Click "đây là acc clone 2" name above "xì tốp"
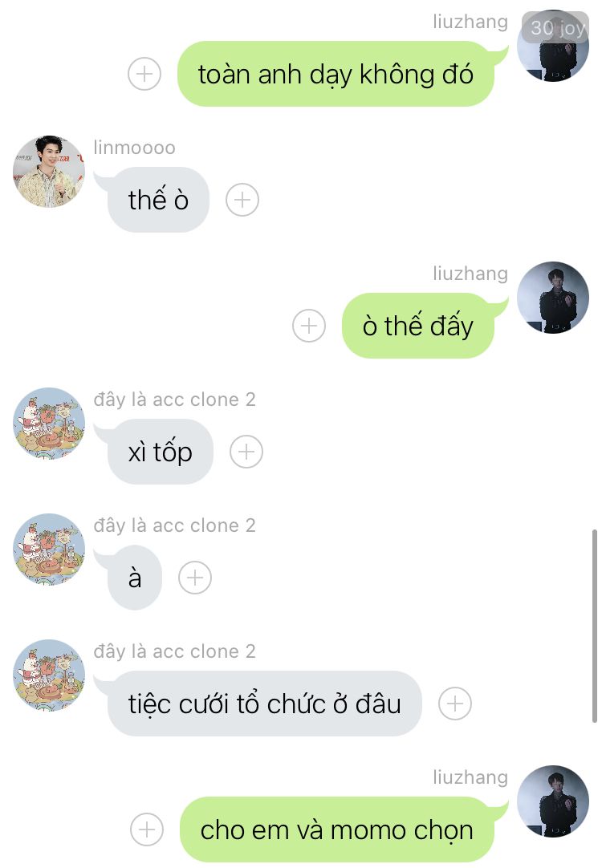This screenshot has width=602, height=868. click(x=174, y=400)
